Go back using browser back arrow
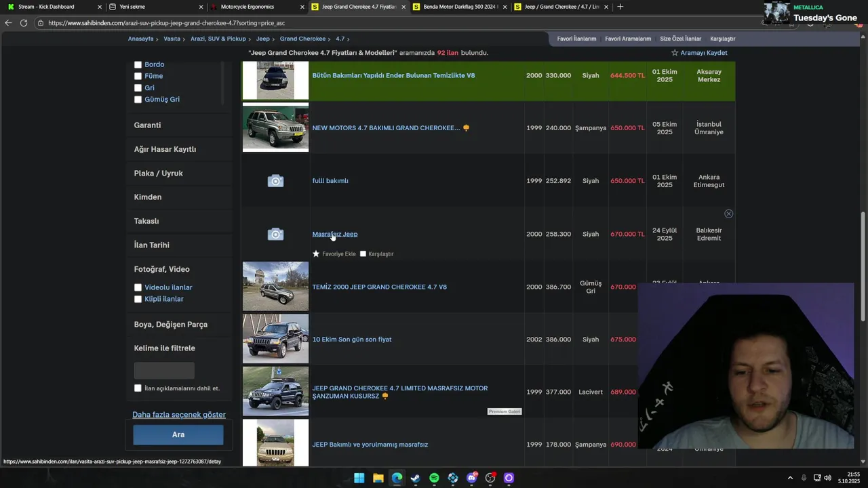This screenshot has width=868, height=488. 8,22
